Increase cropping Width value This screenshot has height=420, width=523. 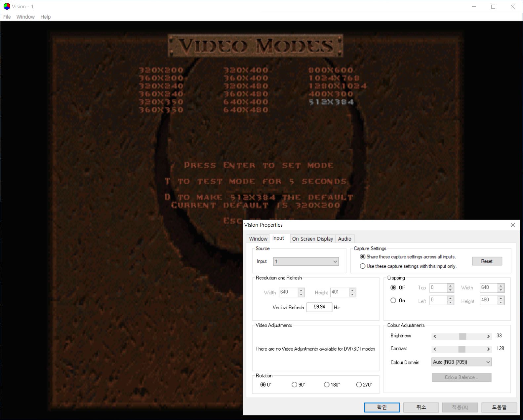point(501,286)
